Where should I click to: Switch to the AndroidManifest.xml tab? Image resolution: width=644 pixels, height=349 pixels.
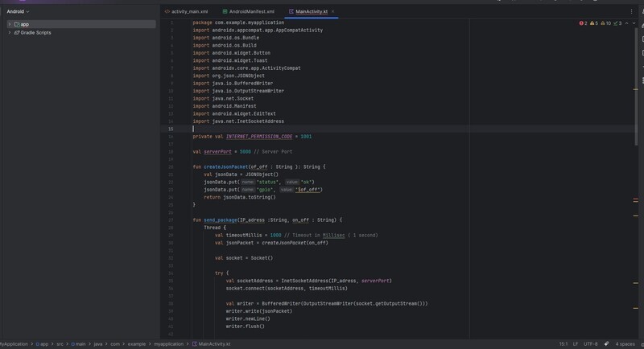pos(249,11)
